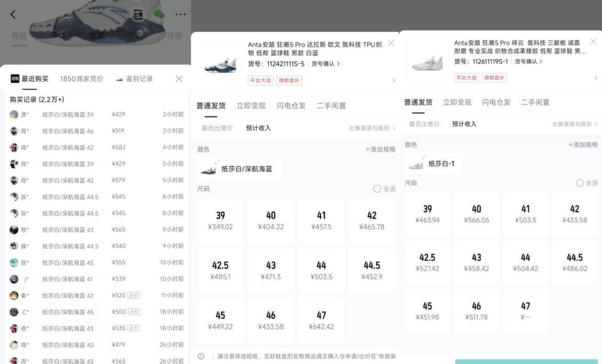
Task: Expand promo tags chevron beside 得物直补 middle
Action: (x=393, y=80)
